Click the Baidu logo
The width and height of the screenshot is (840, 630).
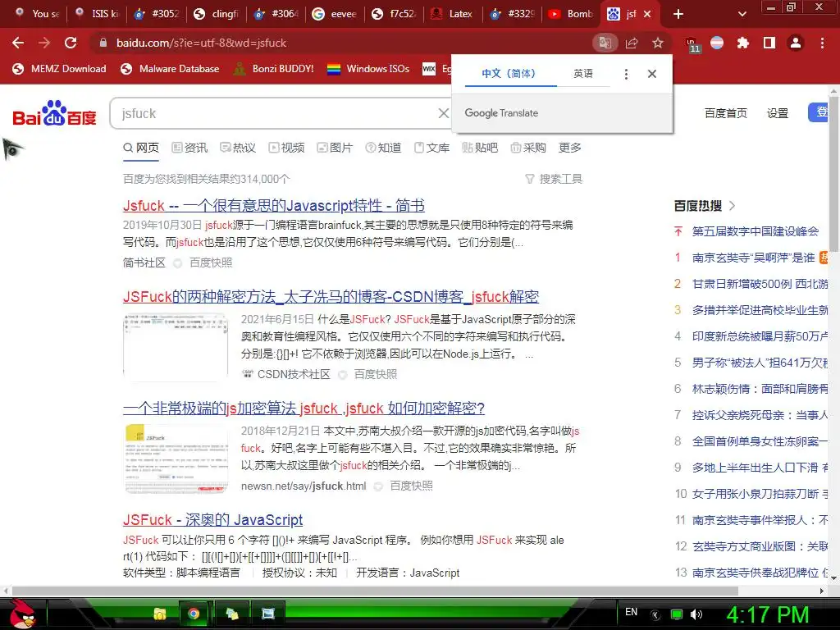coord(54,113)
